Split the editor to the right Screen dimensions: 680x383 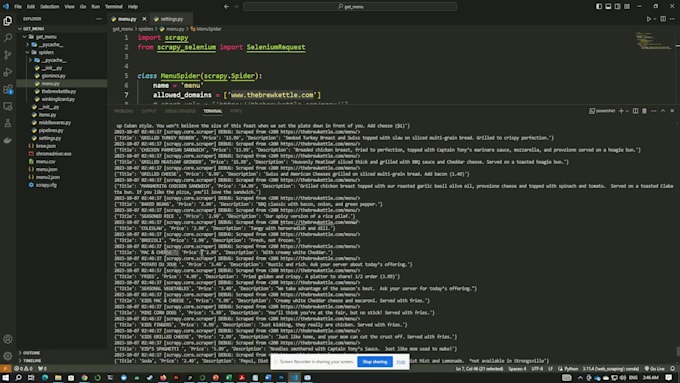[x=663, y=19]
